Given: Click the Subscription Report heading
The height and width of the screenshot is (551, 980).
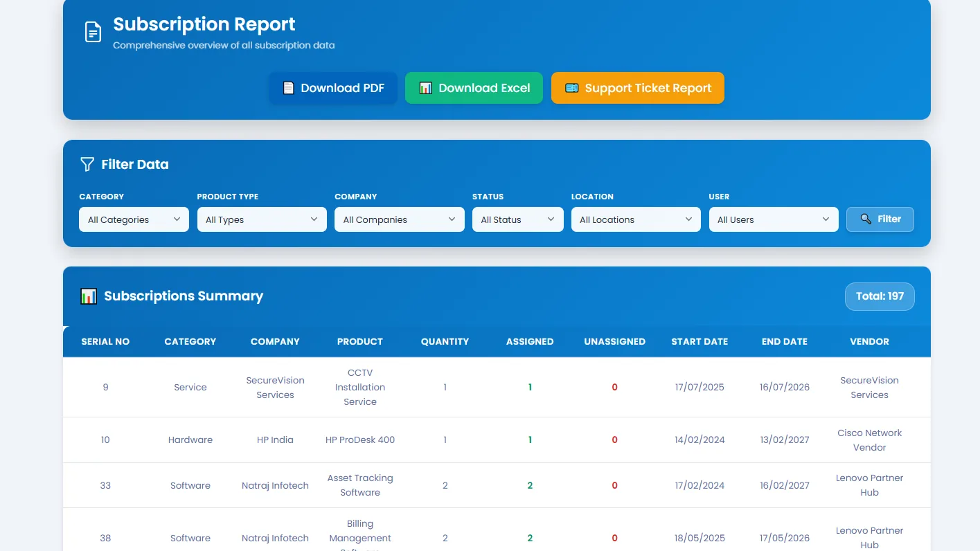Looking at the screenshot, I should pyautogui.click(x=204, y=24).
